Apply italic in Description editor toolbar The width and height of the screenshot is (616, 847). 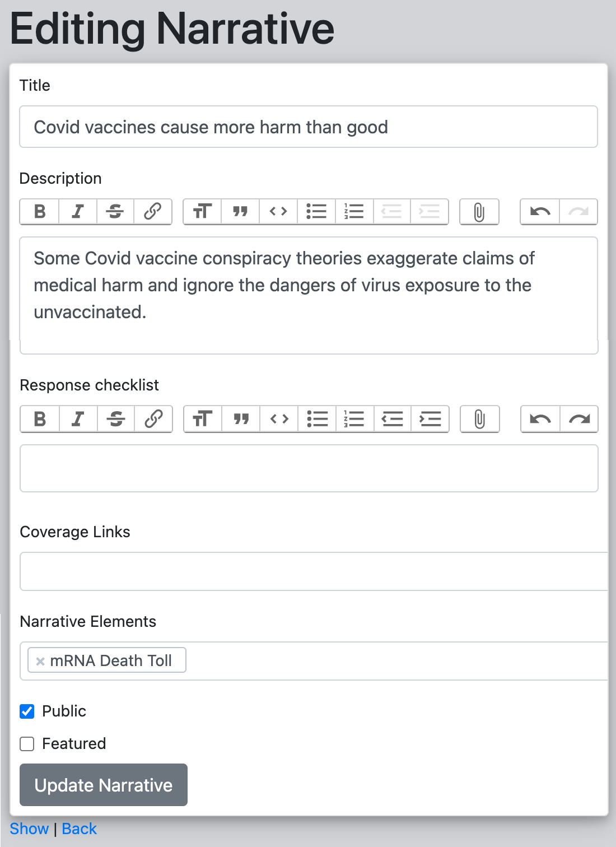click(x=78, y=212)
